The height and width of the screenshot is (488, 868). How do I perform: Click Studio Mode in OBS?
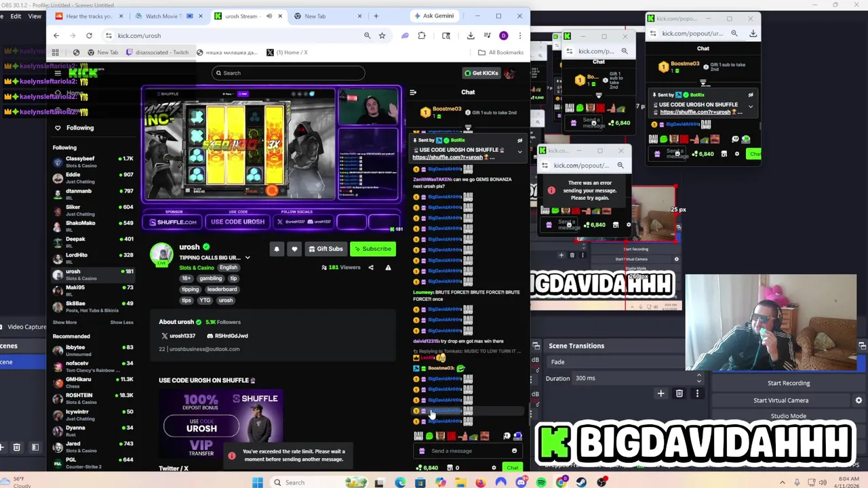pos(788,416)
